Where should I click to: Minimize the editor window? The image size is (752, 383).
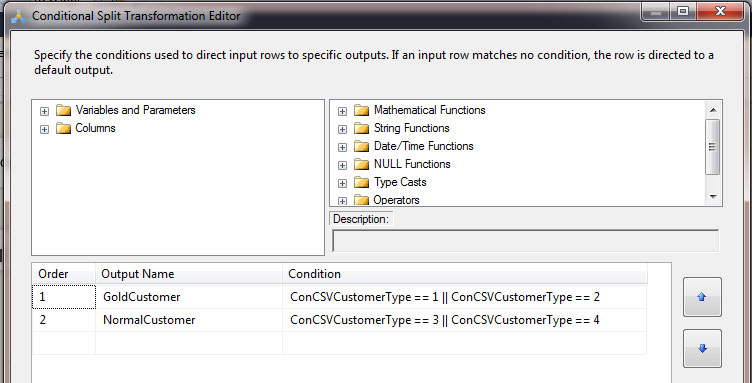point(656,11)
